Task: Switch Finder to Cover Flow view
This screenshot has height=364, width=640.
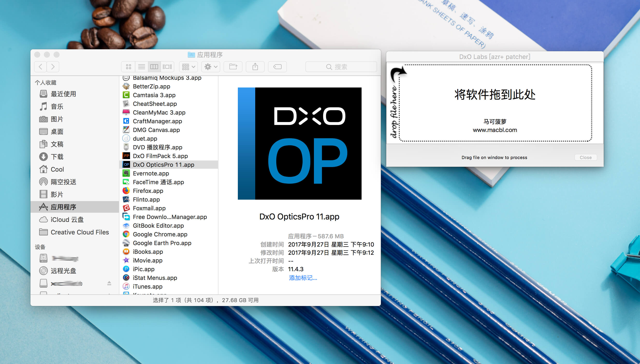Action: [x=167, y=67]
